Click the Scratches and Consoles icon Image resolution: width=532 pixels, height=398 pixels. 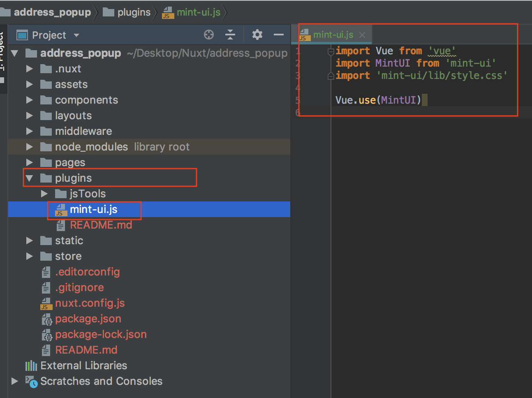coord(31,382)
